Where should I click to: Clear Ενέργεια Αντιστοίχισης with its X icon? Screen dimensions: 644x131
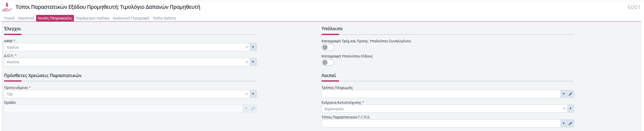point(564,109)
